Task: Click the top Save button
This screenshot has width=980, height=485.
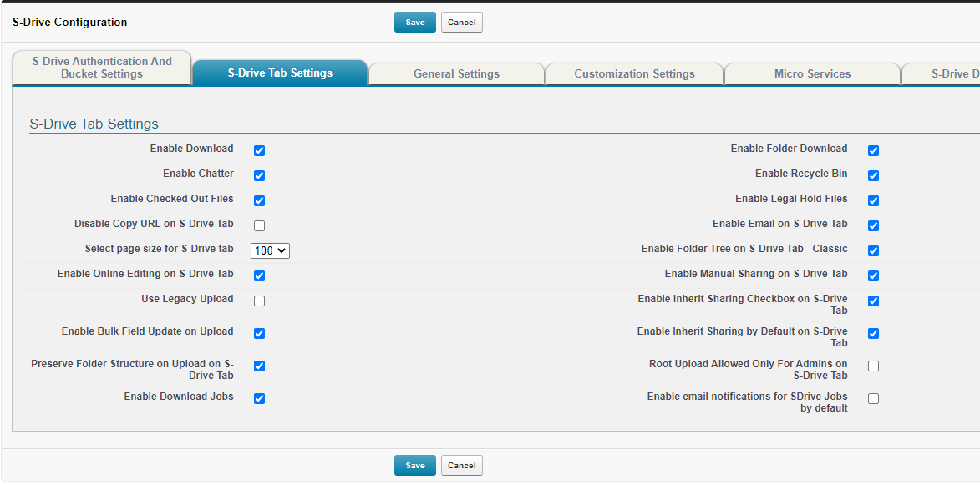Action: (x=414, y=23)
